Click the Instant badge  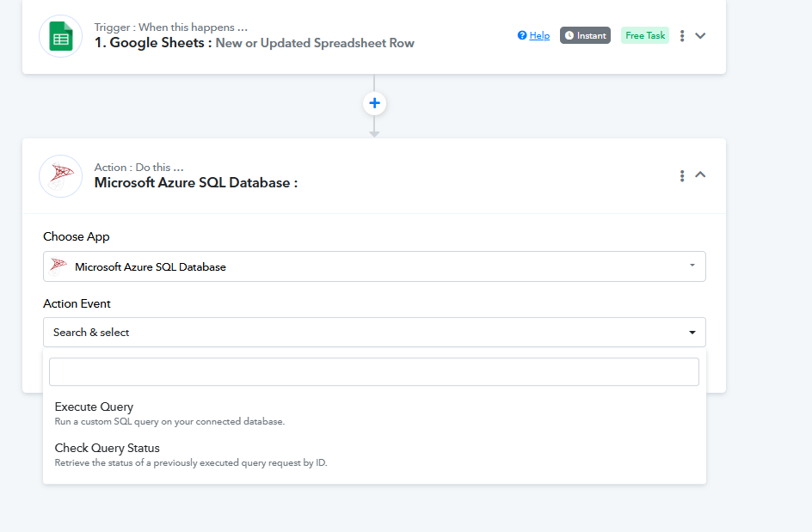pos(585,35)
